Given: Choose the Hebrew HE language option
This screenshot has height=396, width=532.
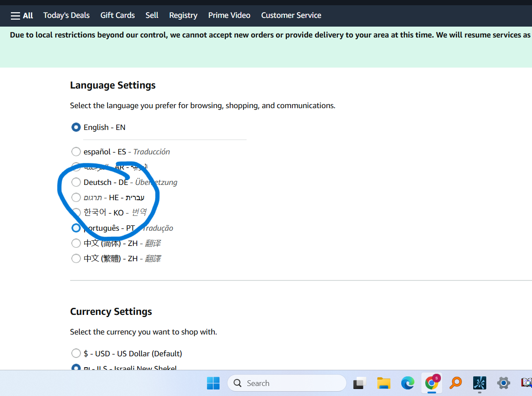Looking at the screenshot, I should pos(76,198).
